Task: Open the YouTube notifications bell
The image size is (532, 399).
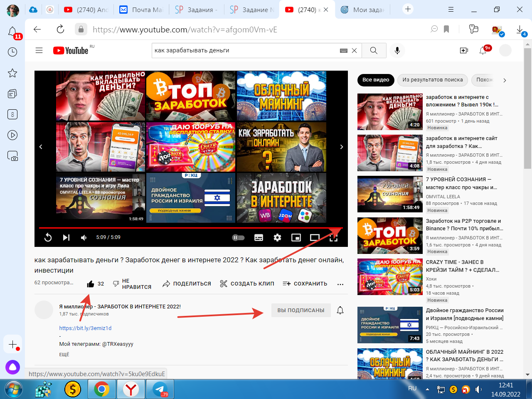Action: 483,50
